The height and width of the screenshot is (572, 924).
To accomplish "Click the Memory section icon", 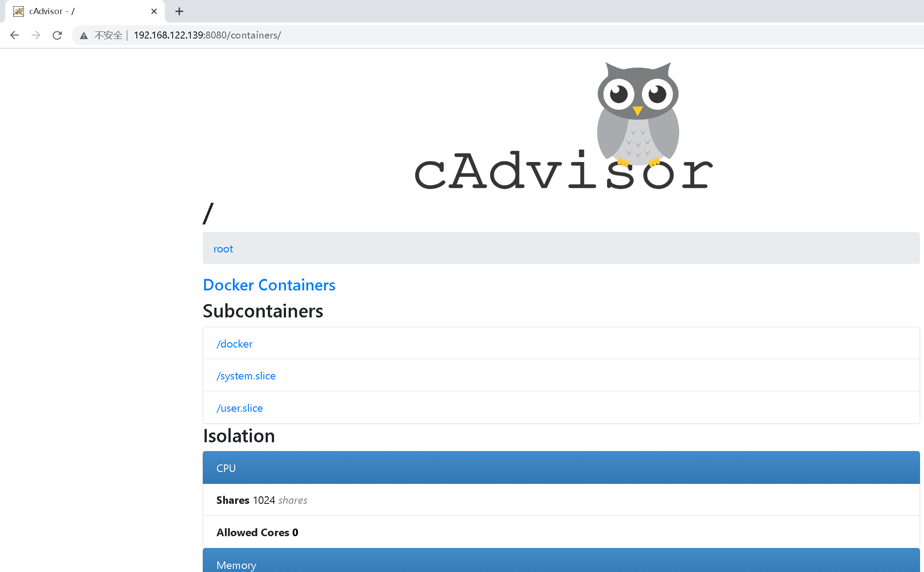I will (236, 565).
